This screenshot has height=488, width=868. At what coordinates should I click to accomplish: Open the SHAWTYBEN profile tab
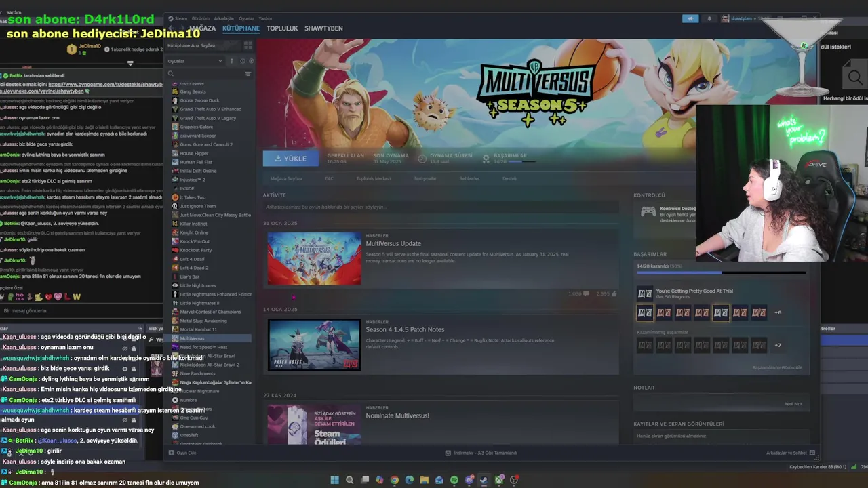(x=323, y=28)
